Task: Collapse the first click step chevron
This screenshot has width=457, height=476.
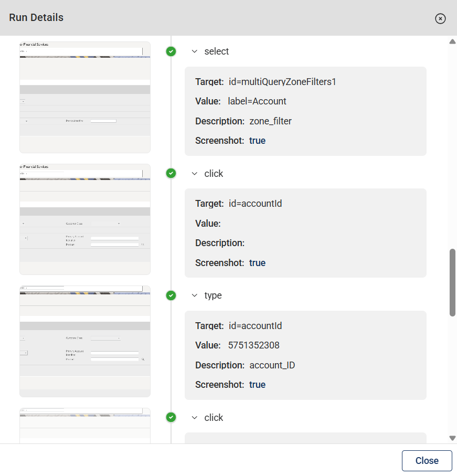Action: pos(195,174)
